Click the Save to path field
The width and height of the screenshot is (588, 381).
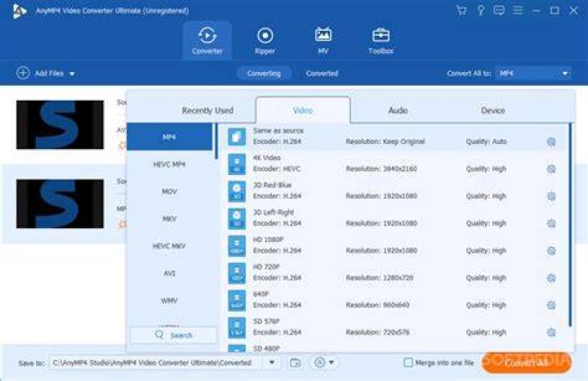(x=156, y=363)
